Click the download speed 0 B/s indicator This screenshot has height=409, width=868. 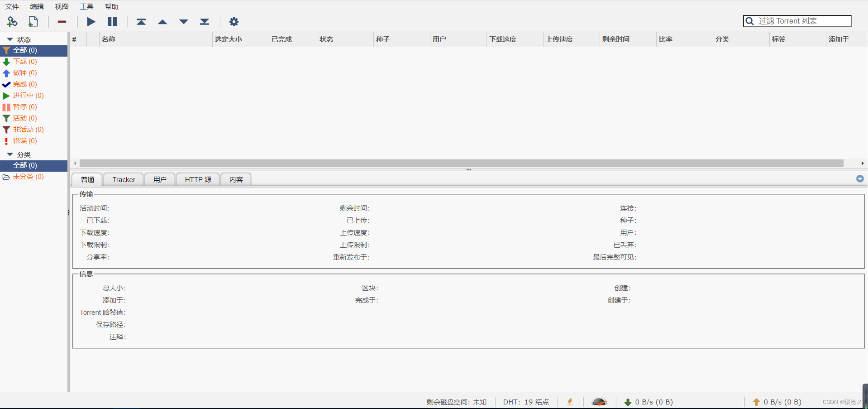[649, 402]
